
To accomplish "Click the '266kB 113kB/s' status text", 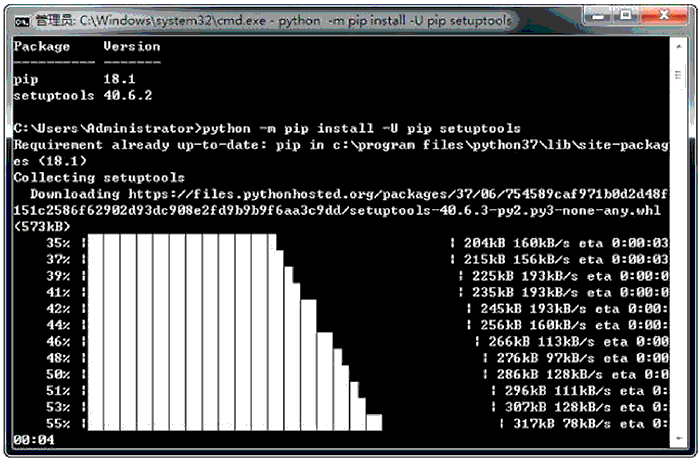I will [541, 342].
